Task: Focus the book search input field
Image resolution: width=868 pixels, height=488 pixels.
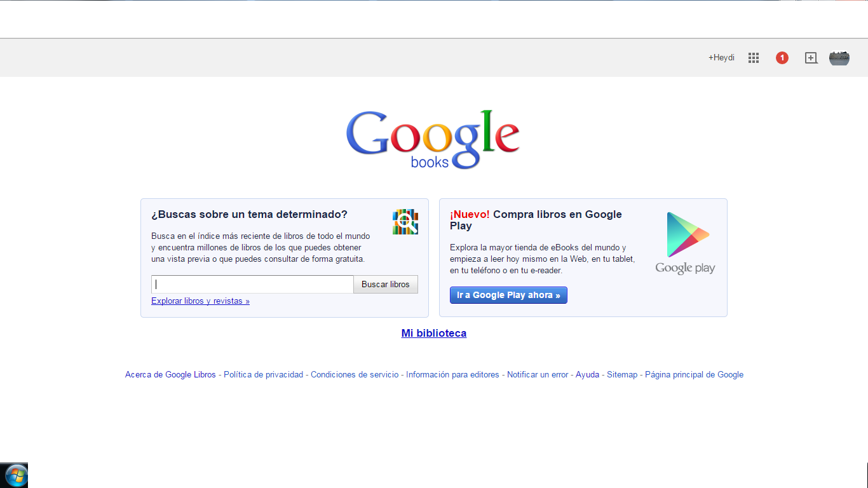Action: pyautogui.click(x=252, y=284)
